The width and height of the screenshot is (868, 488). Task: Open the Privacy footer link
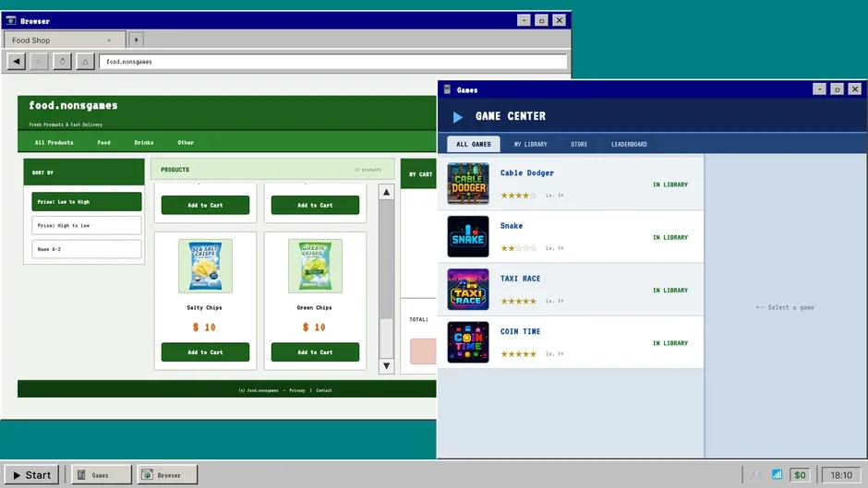[x=297, y=390]
